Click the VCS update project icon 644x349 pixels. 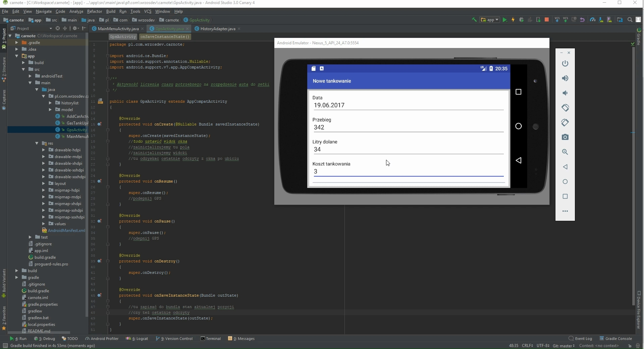[x=557, y=20]
